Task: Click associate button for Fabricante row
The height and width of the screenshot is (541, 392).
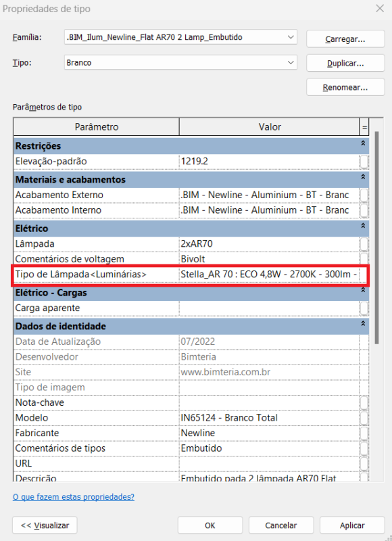Action: coord(364,433)
